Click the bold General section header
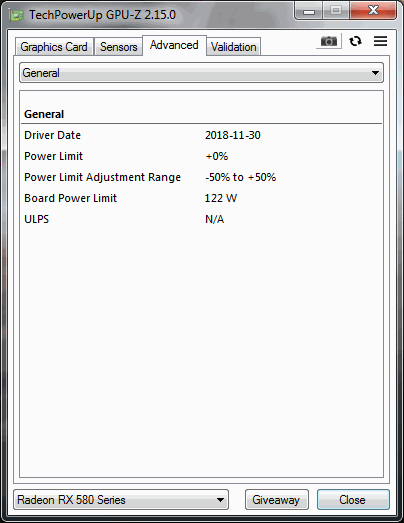 pyautogui.click(x=44, y=114)
